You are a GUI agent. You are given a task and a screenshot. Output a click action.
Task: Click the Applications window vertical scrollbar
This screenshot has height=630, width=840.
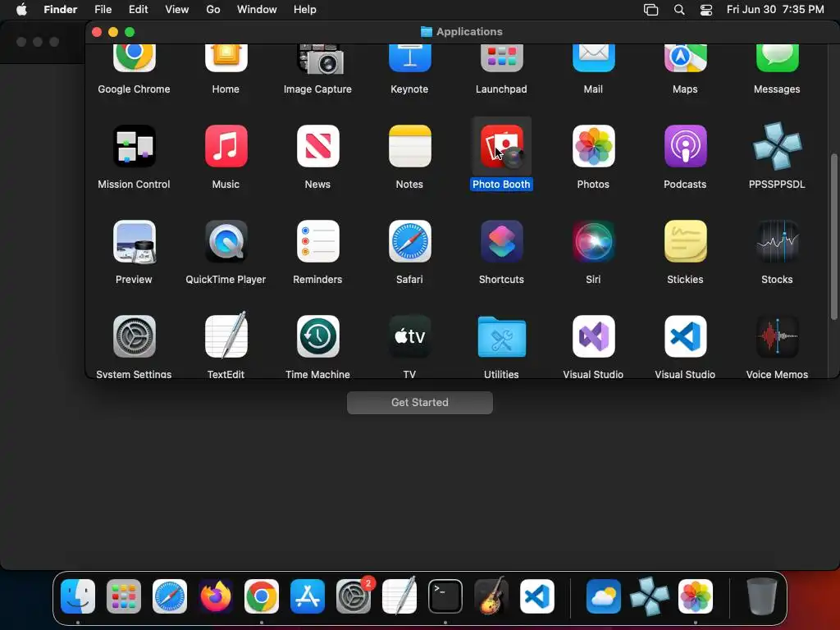point(834,236)
